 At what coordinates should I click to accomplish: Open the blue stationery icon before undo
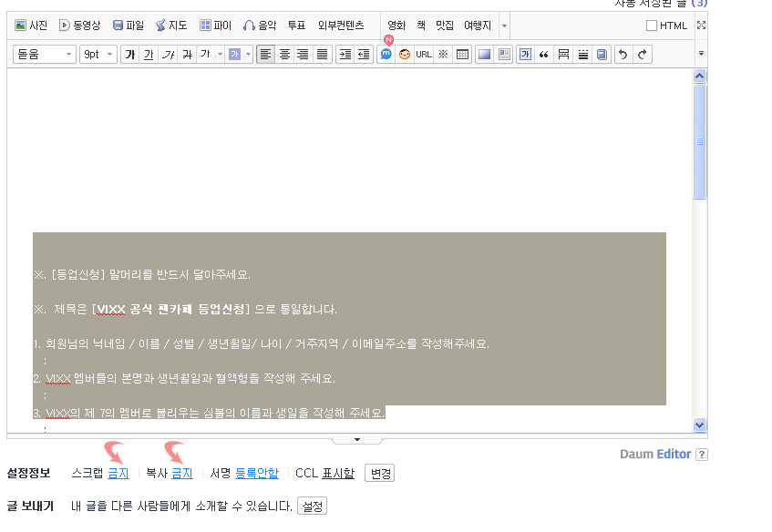[x=602, y=54]
